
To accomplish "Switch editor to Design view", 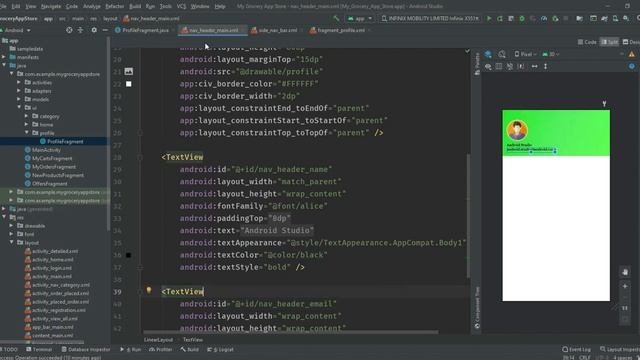I will tap(631, 42).
